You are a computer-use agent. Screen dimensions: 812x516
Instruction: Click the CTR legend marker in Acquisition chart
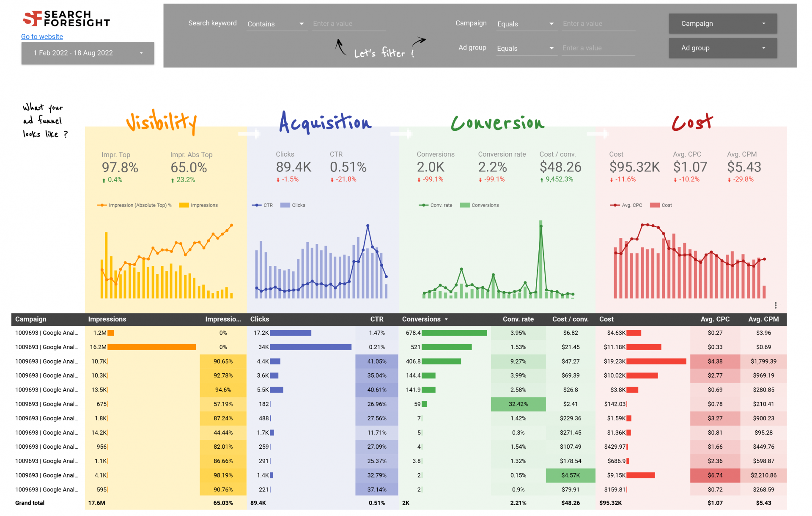[257, 205]
